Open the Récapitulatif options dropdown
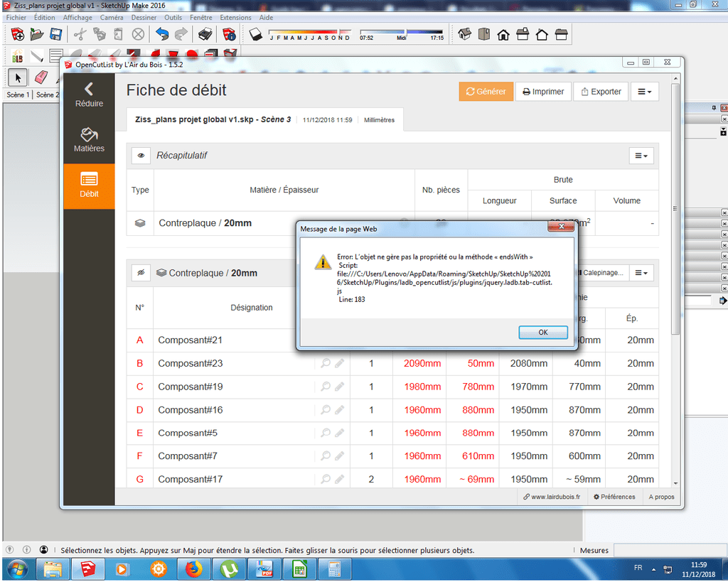The height and width of the screenshot is (582, 728). [x=641, y=156]
